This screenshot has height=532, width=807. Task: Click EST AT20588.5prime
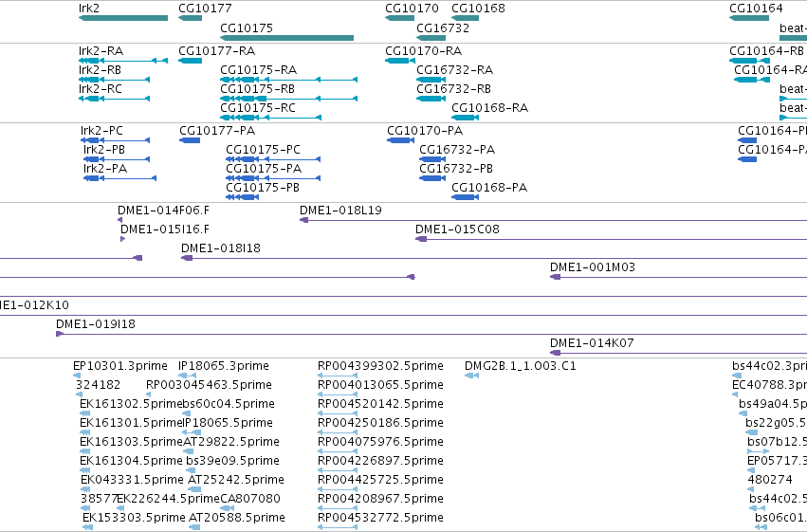(195, 527)
